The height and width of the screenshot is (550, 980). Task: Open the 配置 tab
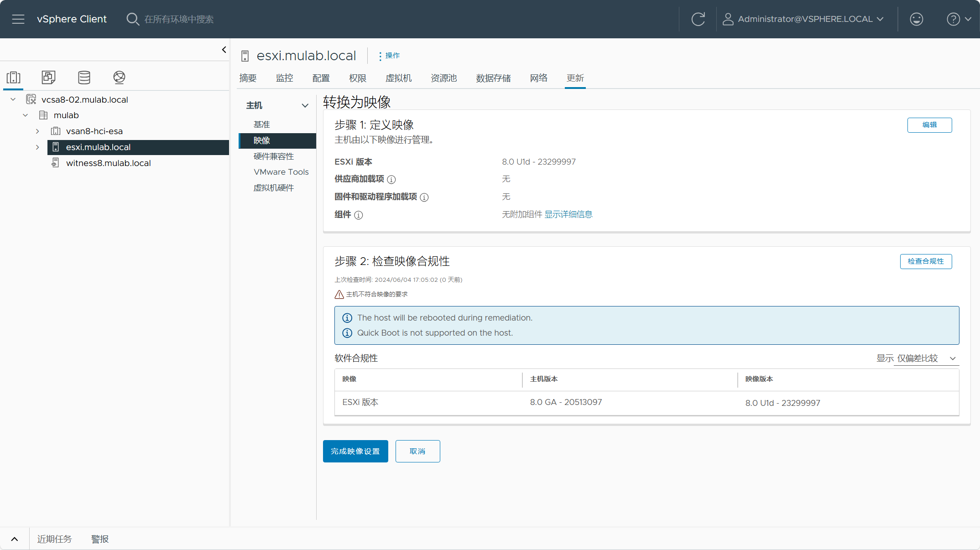tap(321, 78)
